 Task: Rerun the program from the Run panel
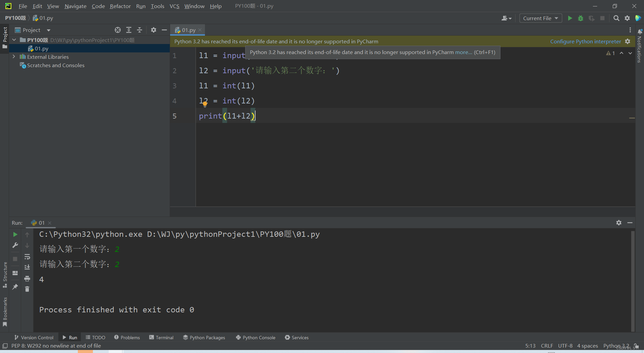tap(15, 234)
